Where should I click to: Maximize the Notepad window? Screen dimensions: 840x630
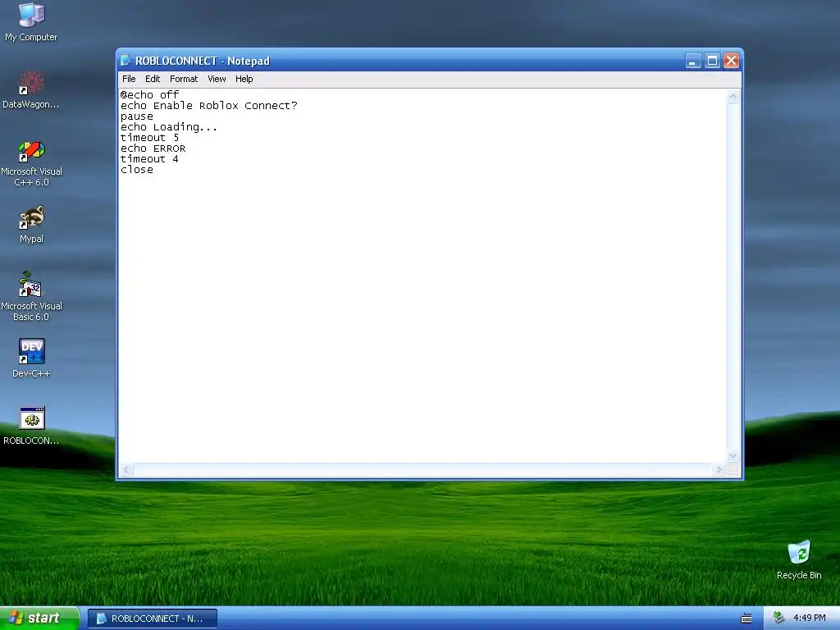coord(712,61)
